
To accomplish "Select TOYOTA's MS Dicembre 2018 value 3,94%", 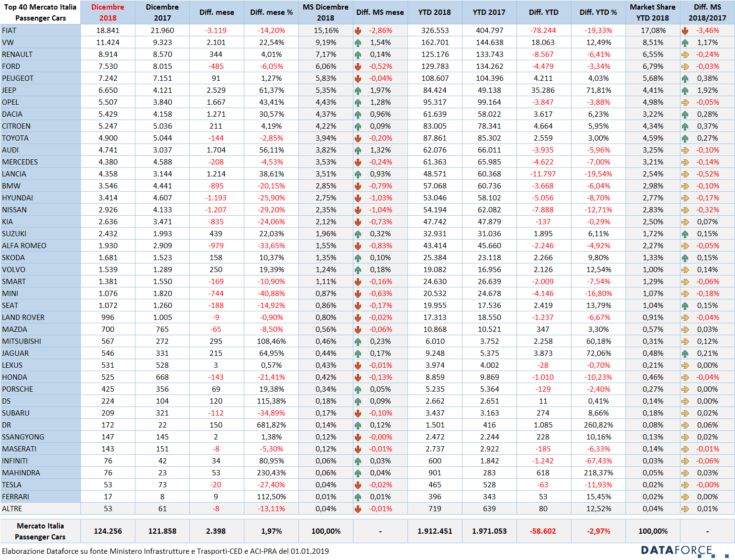I will click(x=326, y=138).
